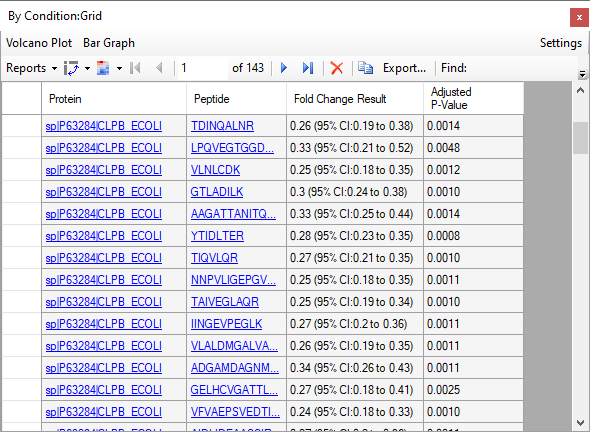Expand the arrow beside the pivot icon

pyautogui.click(x=87, y=68)
